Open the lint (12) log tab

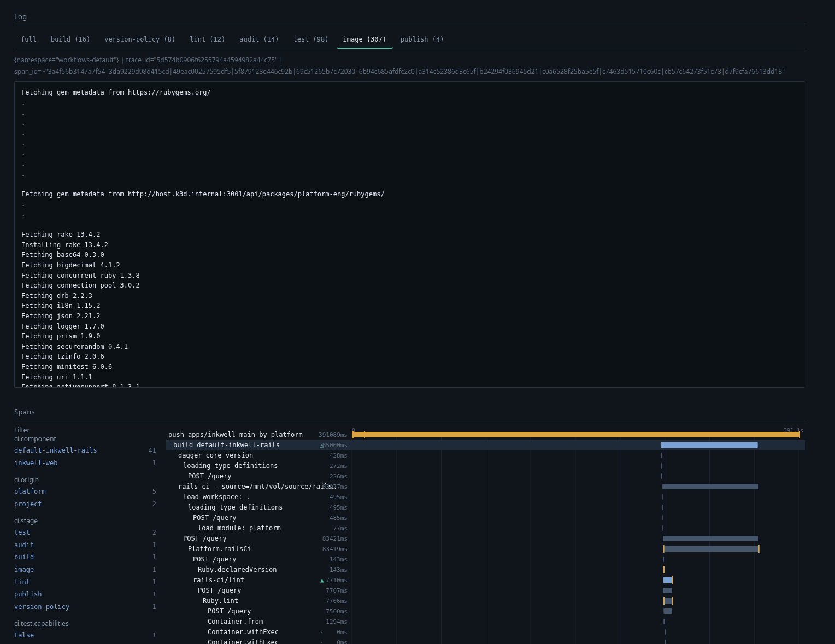(x=207, y=39)
